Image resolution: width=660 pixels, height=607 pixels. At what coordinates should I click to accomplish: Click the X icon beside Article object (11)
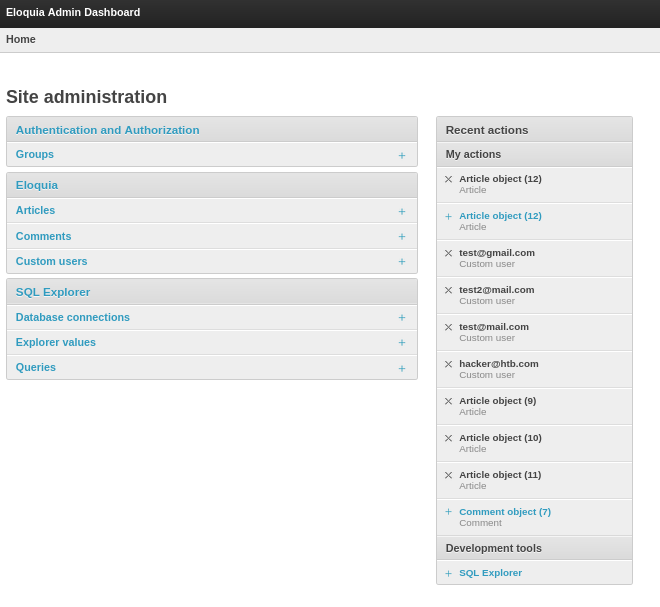pos(448,475)
